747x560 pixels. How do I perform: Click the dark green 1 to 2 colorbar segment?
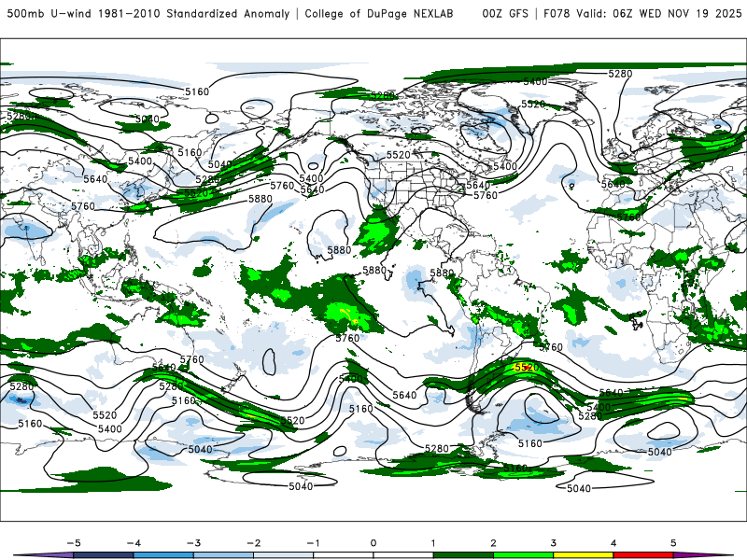pyautogui.click(x=463, y=555)
